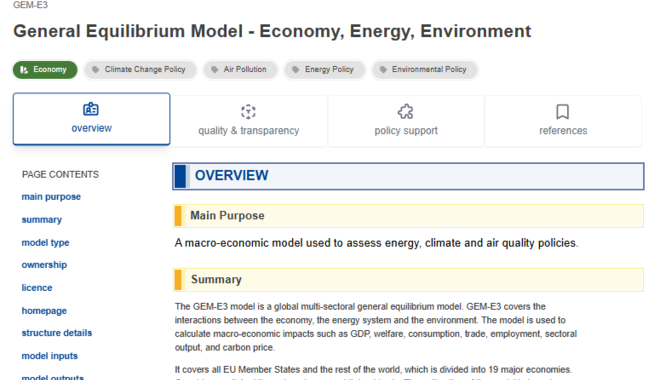Viewport: 660px width, 380px height.
Task: Click the Summary heading bar
Action: tap(408, 280)
